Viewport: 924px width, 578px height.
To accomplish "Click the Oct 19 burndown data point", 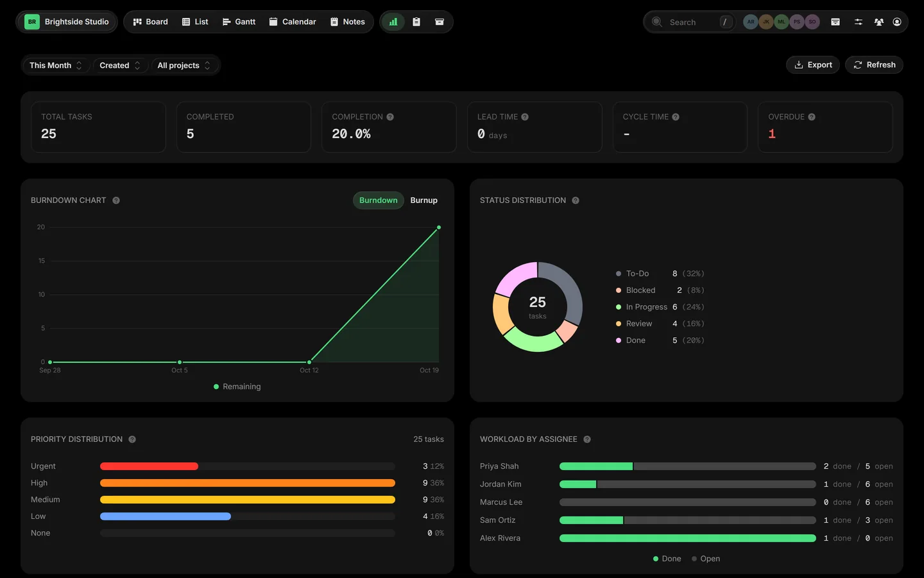I will (x=439, y=227).
